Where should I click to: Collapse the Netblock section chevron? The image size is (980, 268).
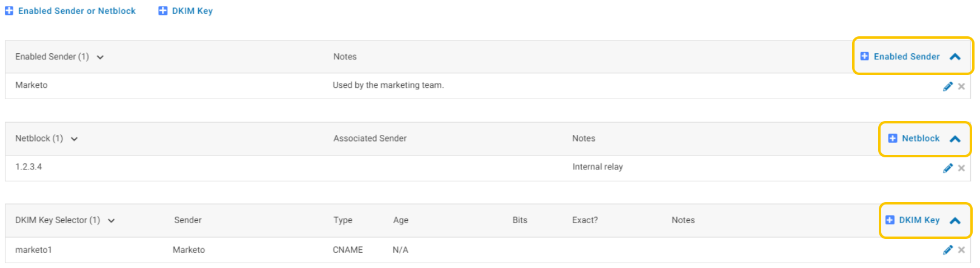(x=955, y=139)
